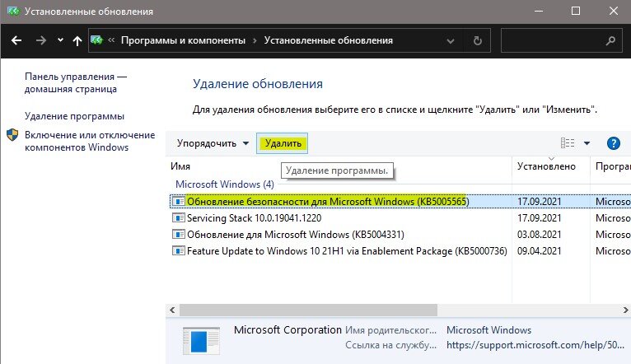Select the KB5004331 update row

400,235
